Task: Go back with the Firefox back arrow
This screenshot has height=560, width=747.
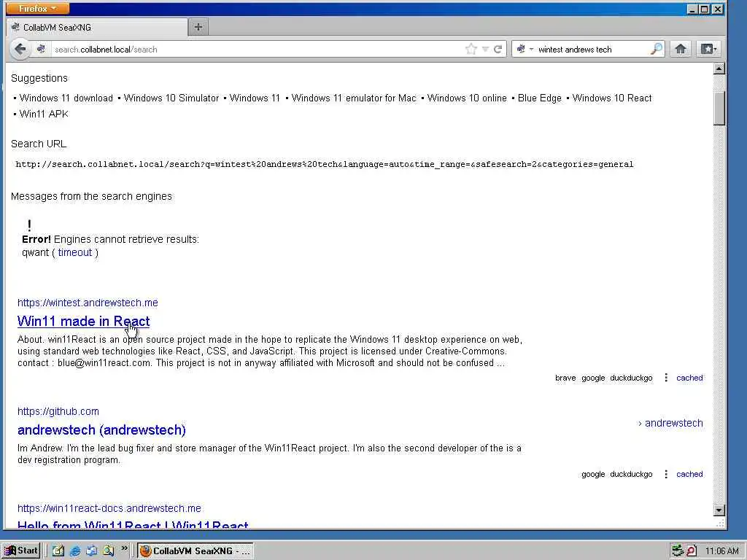Action: click(x=20, y=49)
